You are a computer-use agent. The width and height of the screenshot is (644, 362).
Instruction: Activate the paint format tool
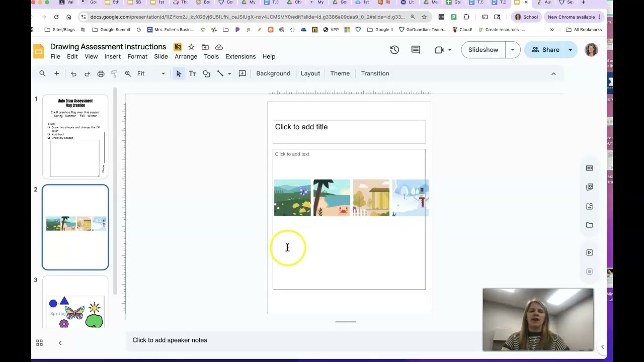pos(114,73)
